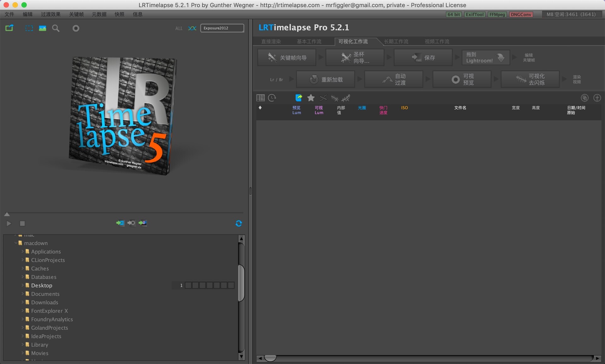
Task: Select the IdeaProjects folder
Action: coord(46,336)
